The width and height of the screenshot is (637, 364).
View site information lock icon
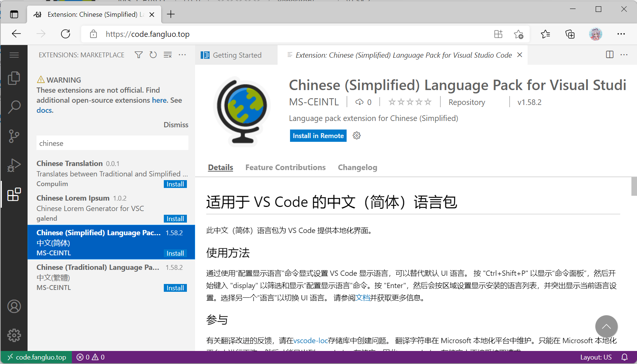93,34
